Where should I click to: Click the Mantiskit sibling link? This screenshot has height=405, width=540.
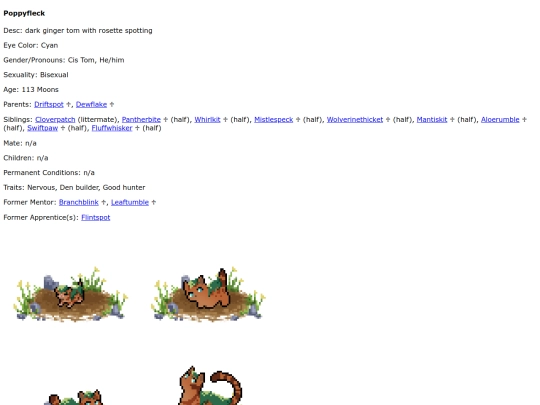432,120
